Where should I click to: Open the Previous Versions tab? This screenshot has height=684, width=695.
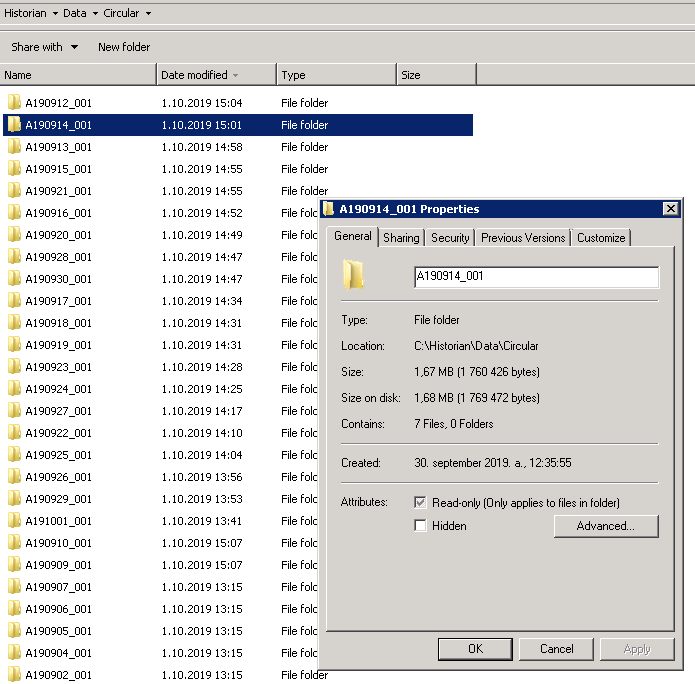click(x=523, y=238)
